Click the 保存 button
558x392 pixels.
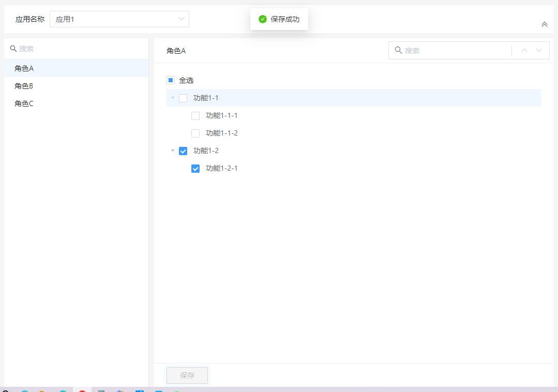coord(187,375)
